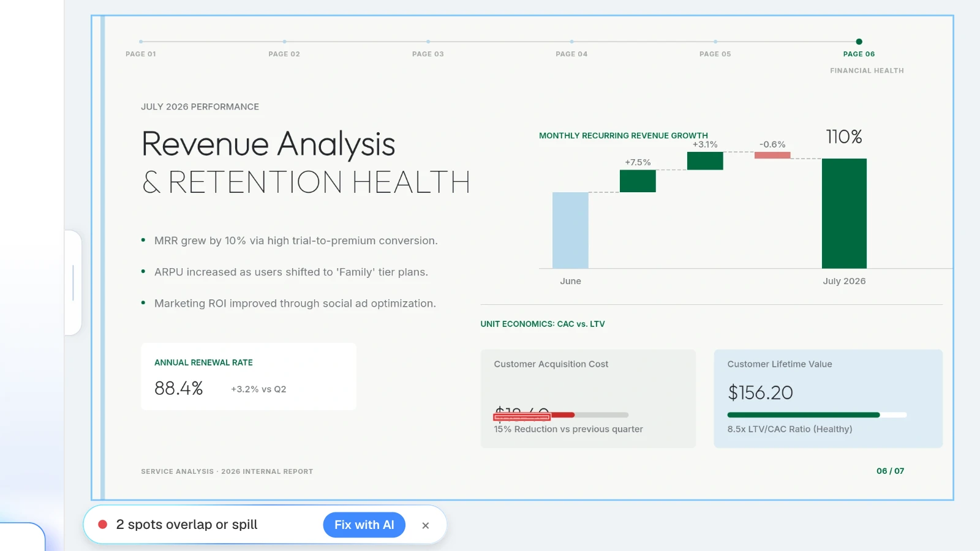Select the light blue June bar
The width and height of the screenshot is (980, 551).
coord(570,230)
